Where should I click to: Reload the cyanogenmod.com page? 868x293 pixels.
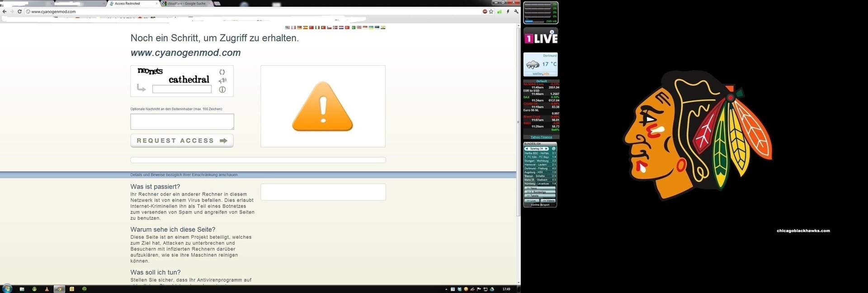(x=19, y=11)
